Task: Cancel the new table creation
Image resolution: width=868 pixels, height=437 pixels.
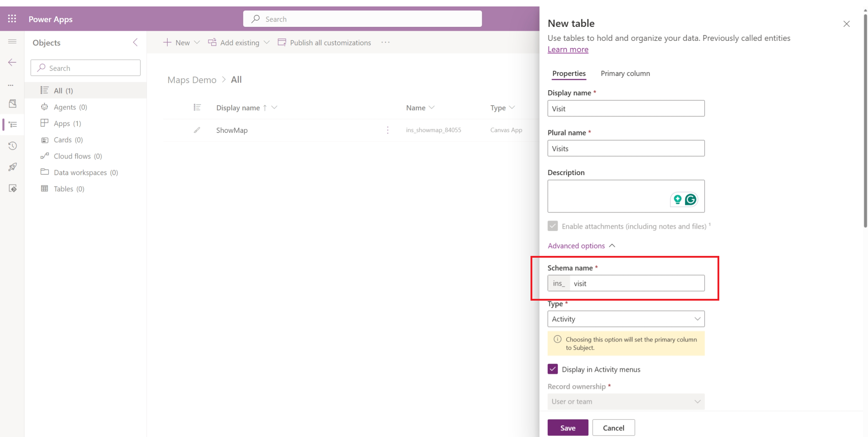Action: click(x=613, y=428)
